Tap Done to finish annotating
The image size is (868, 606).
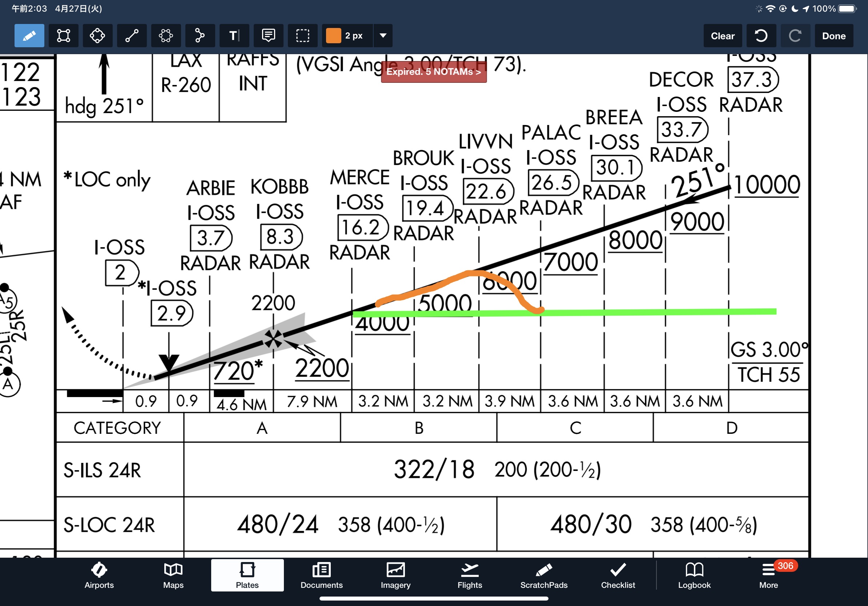[833, 36]
